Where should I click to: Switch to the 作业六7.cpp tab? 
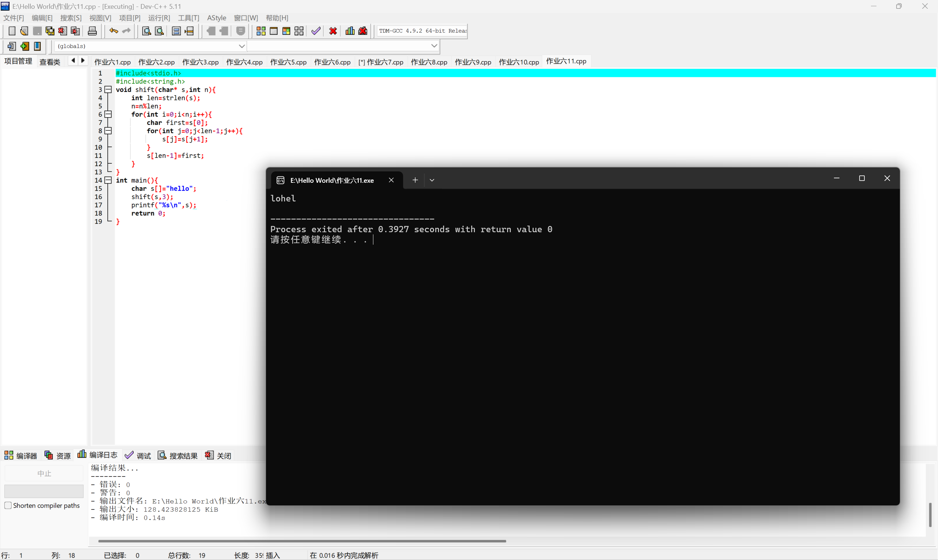(381, 62)
